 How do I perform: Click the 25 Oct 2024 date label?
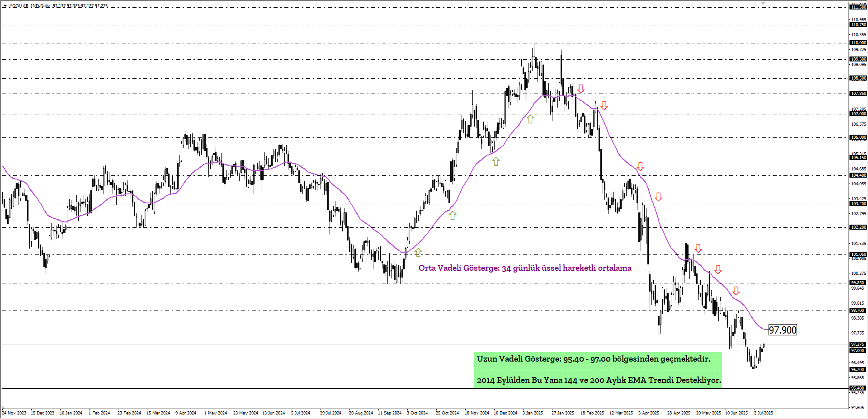click(447, 413)
